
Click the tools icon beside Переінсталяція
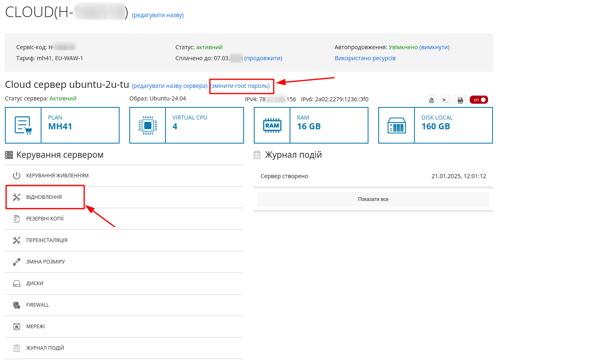[17, 240]
